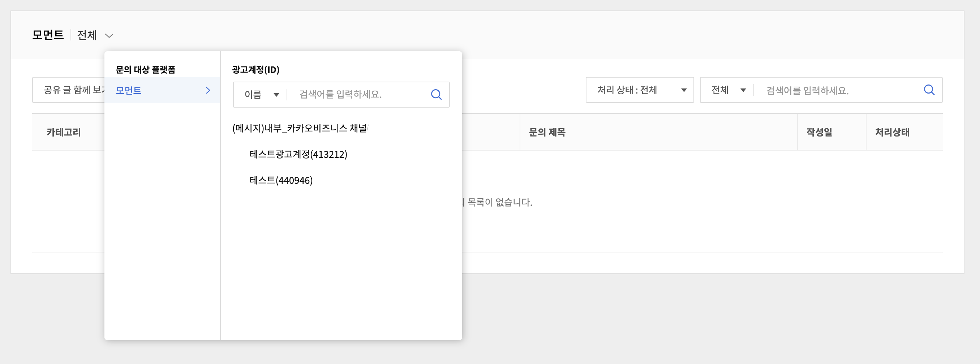Expand the 이름 search type dropdown
The image size is (980, 364).
point(261,94)
